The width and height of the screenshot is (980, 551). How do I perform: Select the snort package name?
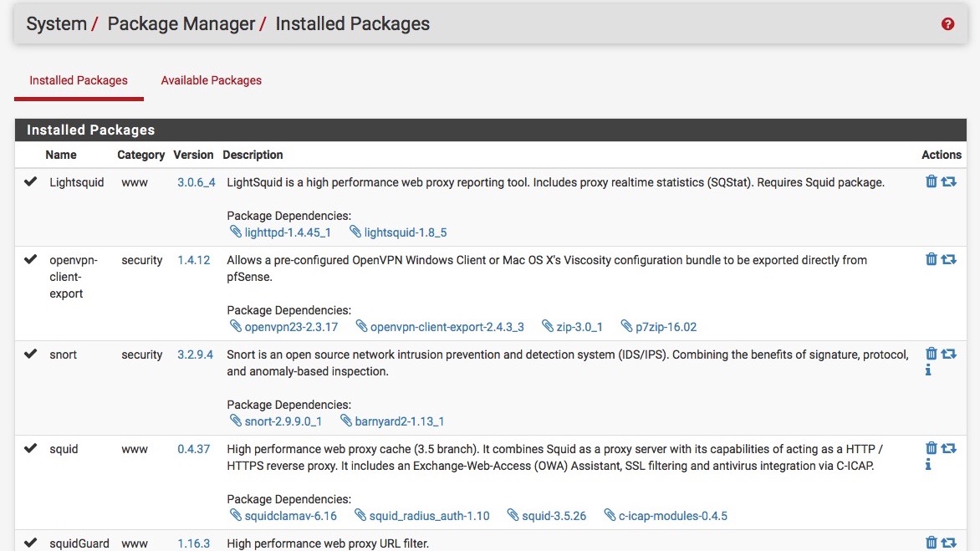point(63,355)
